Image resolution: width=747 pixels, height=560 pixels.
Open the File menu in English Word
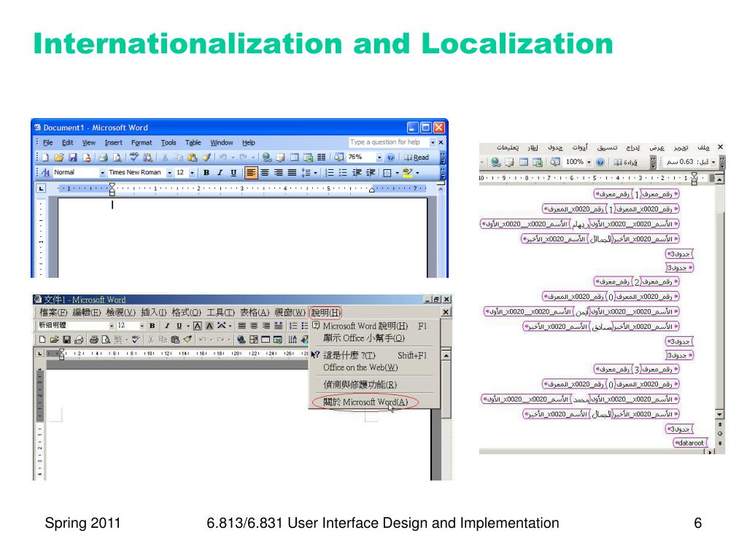tap(47, 142)
